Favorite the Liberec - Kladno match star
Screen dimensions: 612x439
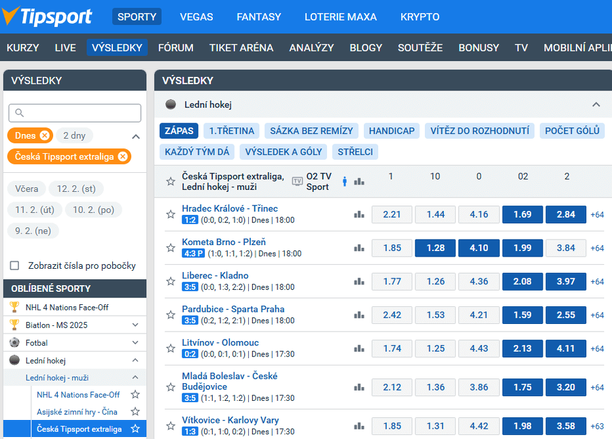tap(171, 281)
